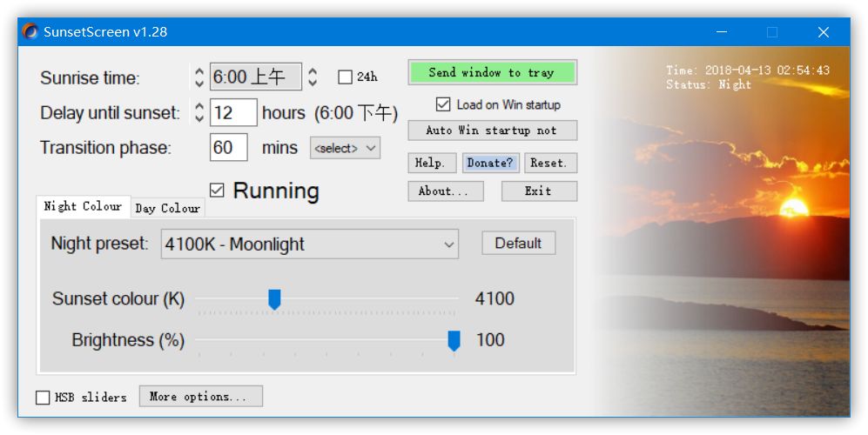Viewport: 868px width, 435px height.
Task: Click Send window to tray button
Action: (492, 72)
